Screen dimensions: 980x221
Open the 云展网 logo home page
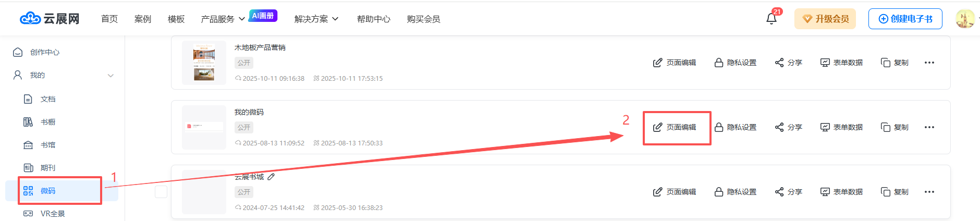coord(50,19)
